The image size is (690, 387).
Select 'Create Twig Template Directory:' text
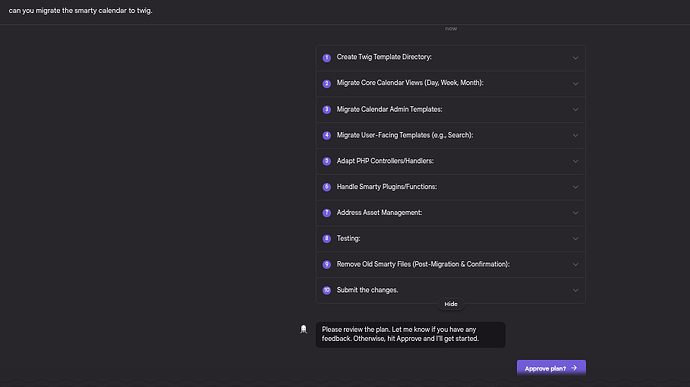384,57
